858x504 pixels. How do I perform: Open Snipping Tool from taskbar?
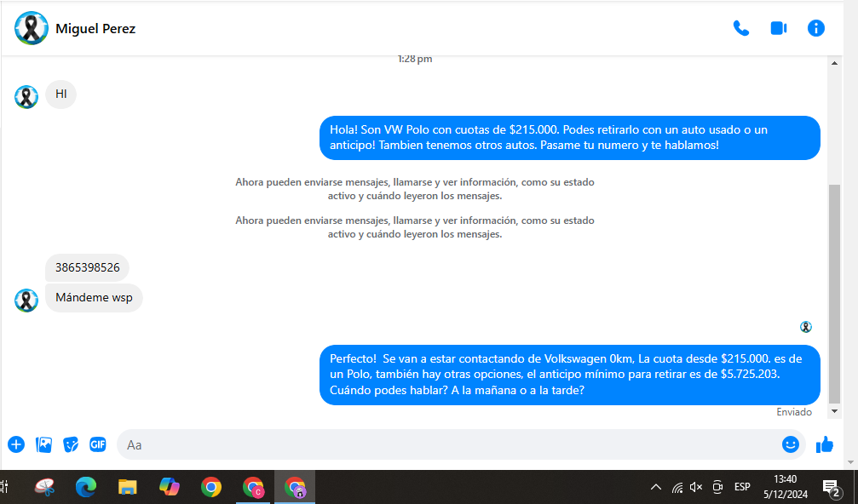[45, 486]
